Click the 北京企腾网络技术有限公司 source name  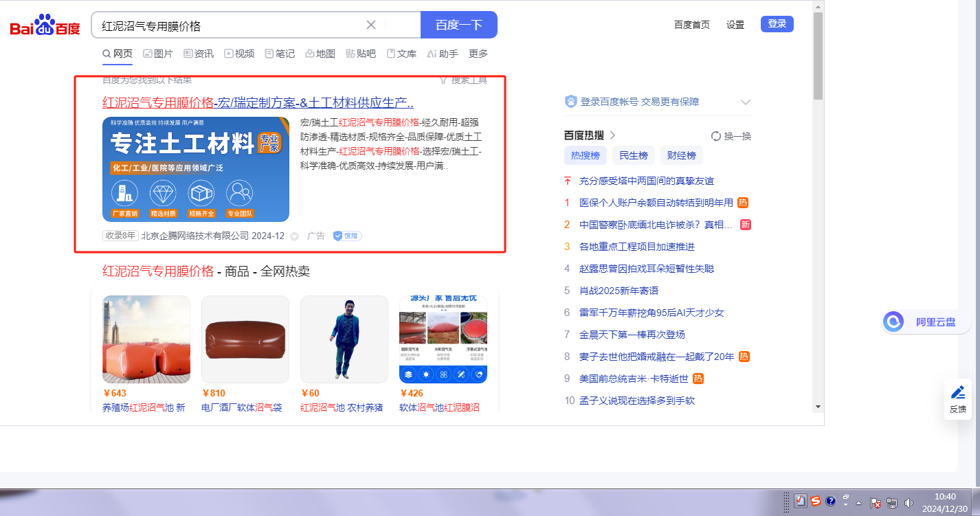click(194, 236)
